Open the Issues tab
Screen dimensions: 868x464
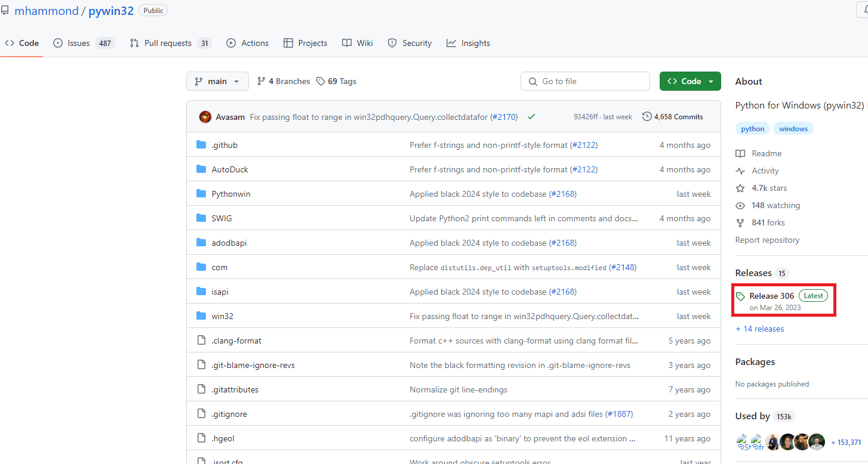pyautogui.click(x=84, y=43)
